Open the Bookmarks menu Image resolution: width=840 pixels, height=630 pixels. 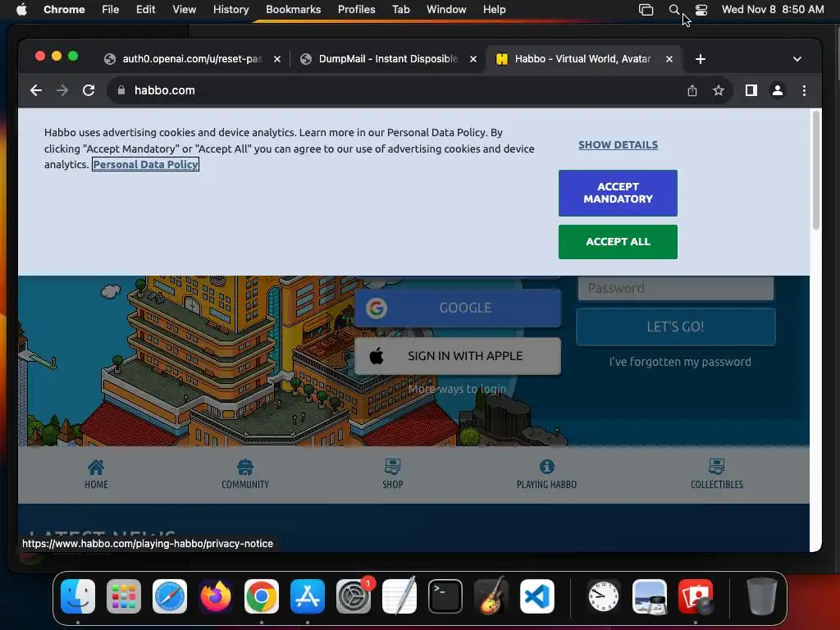tap(293, 10)
